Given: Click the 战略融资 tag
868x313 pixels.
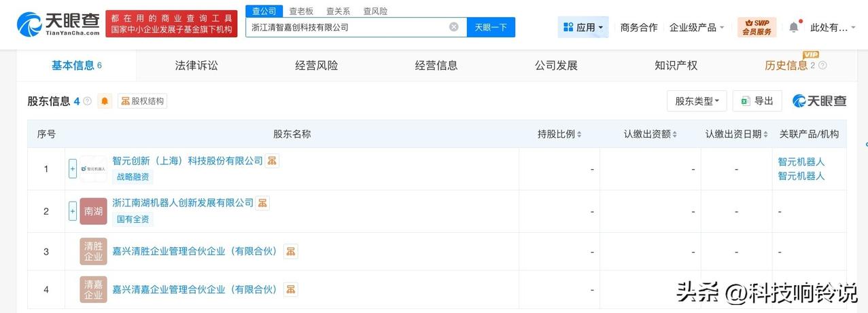Looking at the screenshot, I should [x=133, y=177].
